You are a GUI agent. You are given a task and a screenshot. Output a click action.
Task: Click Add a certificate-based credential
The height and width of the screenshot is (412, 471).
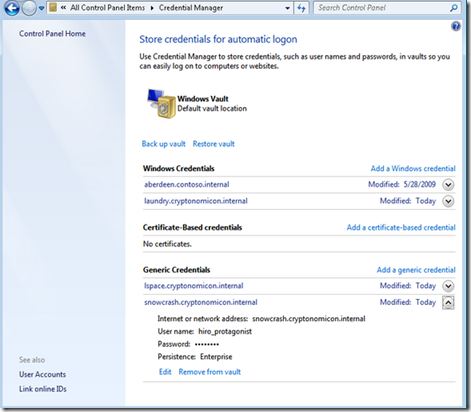(401, 227)
